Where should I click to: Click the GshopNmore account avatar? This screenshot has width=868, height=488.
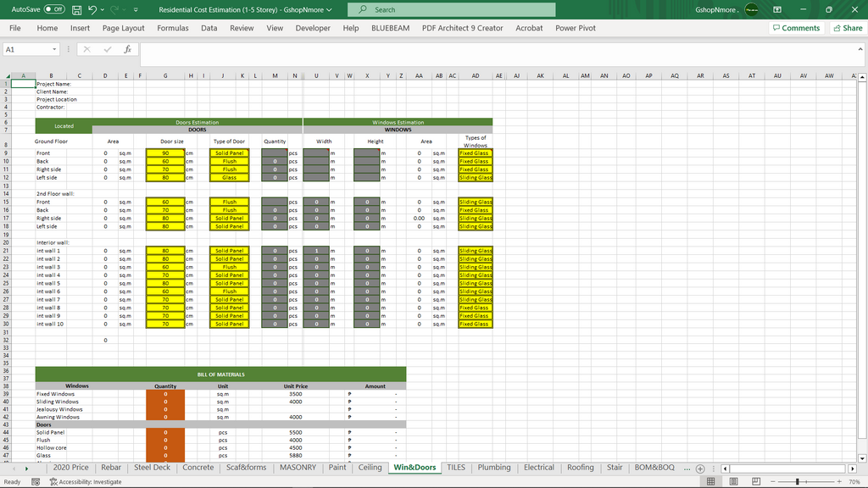coord(751,9)
